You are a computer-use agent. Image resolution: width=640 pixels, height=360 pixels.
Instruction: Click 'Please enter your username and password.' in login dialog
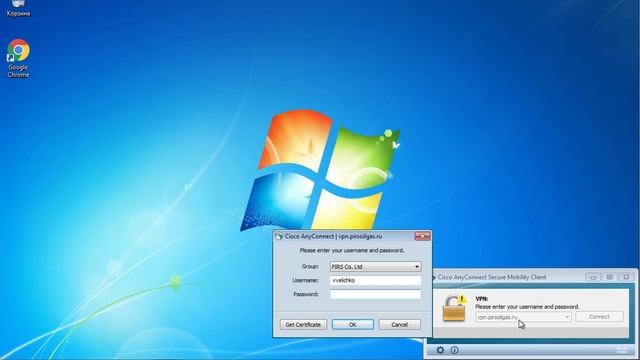(x=352, y=250)
